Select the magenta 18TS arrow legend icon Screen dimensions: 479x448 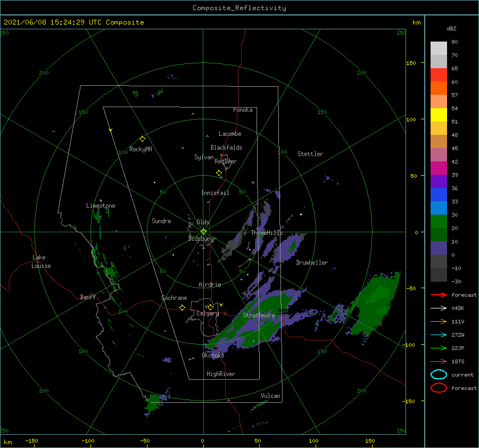(x=439, y=362)
